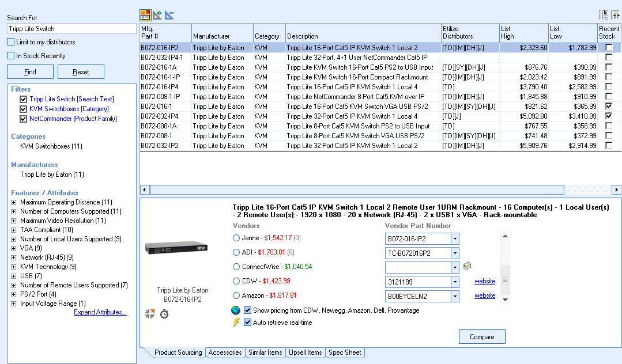The width and height of the screenshot is (622, 364).
Task: Click the gray triangle icon with green plus
Action: click(x=157, y=15)
